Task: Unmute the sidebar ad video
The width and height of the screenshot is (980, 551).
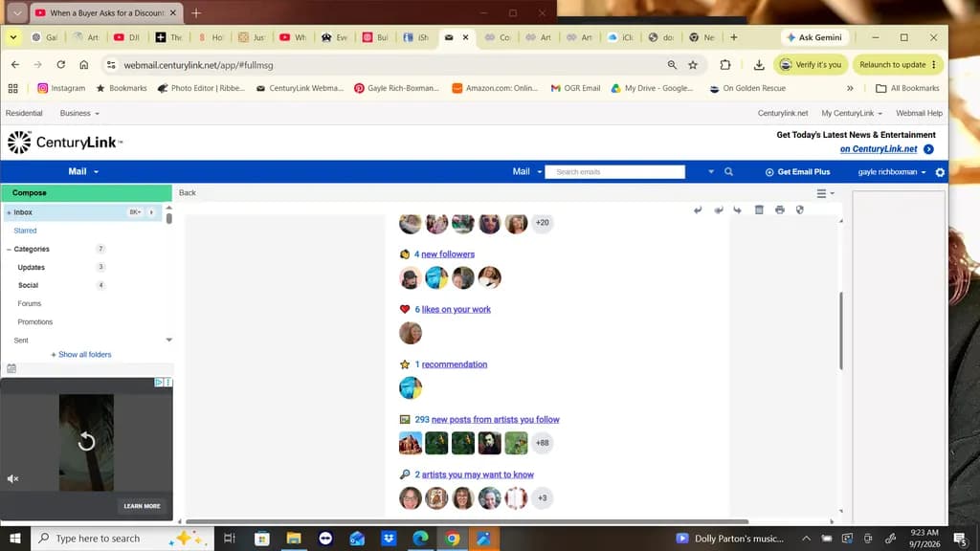Action: tap(12, 478)
